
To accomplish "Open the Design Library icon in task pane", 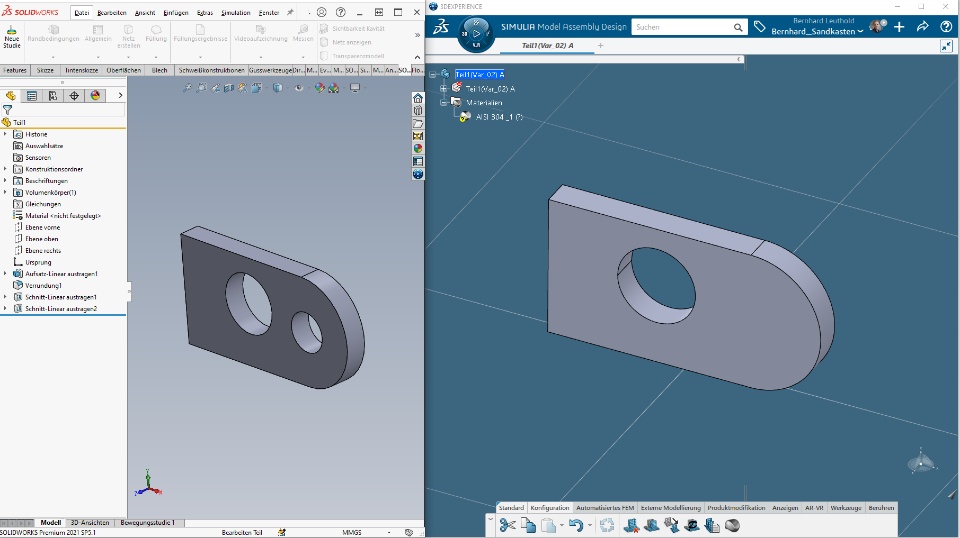I will tap(418, 111).
